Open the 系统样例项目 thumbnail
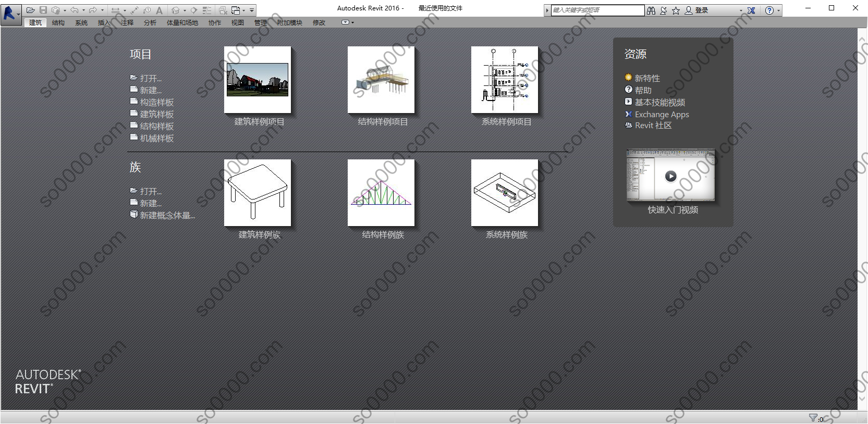868x424 pixels. click(505, 80)
